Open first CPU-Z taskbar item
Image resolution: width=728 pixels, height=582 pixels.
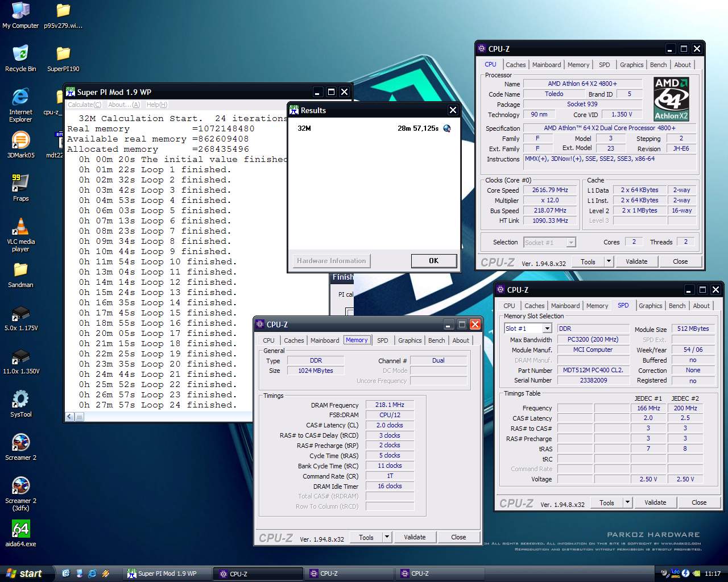coord(259,573)
